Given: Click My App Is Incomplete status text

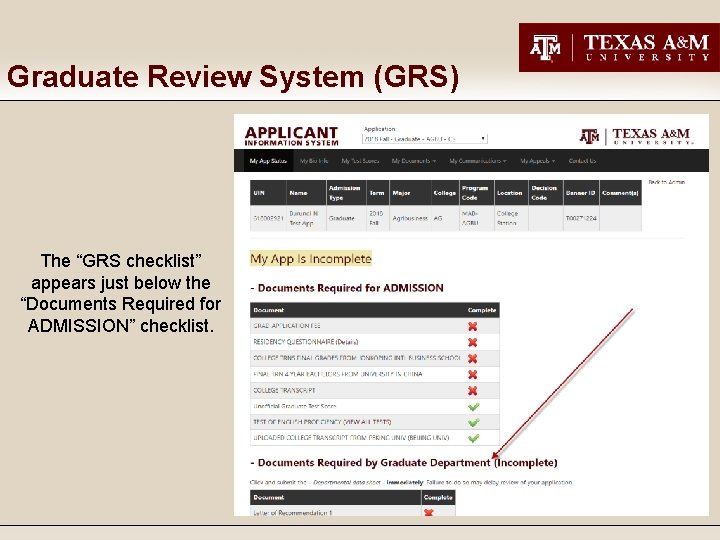Looking at the screenshot, I should pyautogui.click(x=311, y=259).
